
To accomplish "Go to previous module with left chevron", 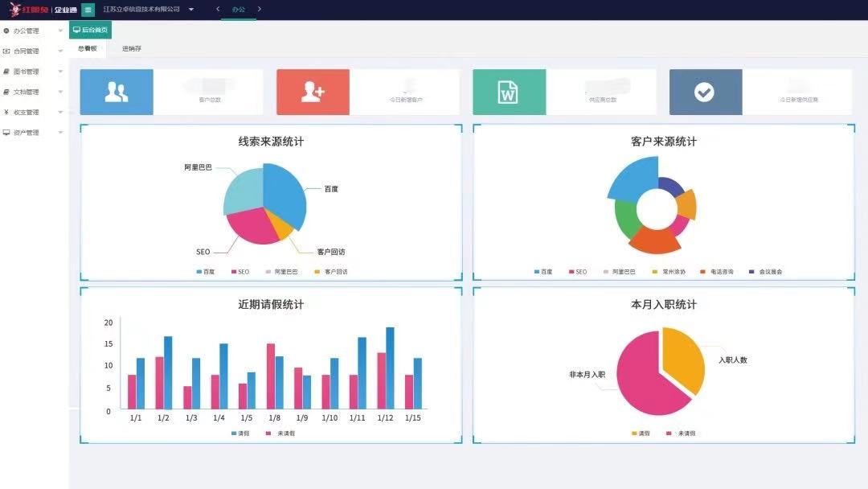I will coord(218,9).
